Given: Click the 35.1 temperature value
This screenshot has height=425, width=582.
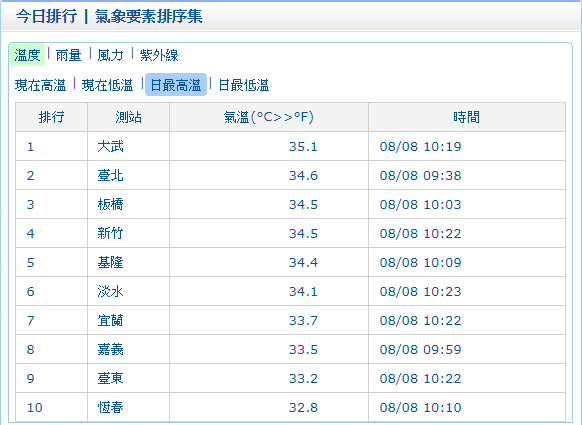Looking at the screenshot, I should [303, 147].
